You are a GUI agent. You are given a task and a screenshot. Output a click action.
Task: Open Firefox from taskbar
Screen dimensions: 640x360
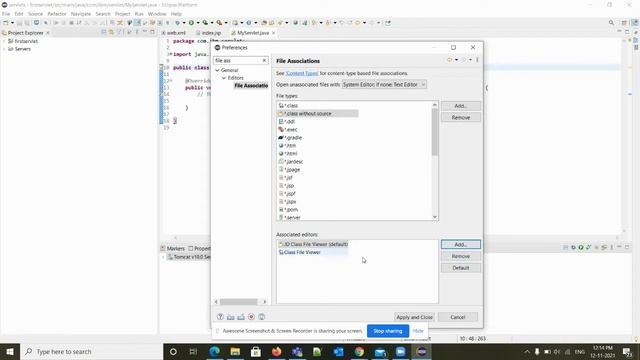pyautogui.click(x=277, y=351)
